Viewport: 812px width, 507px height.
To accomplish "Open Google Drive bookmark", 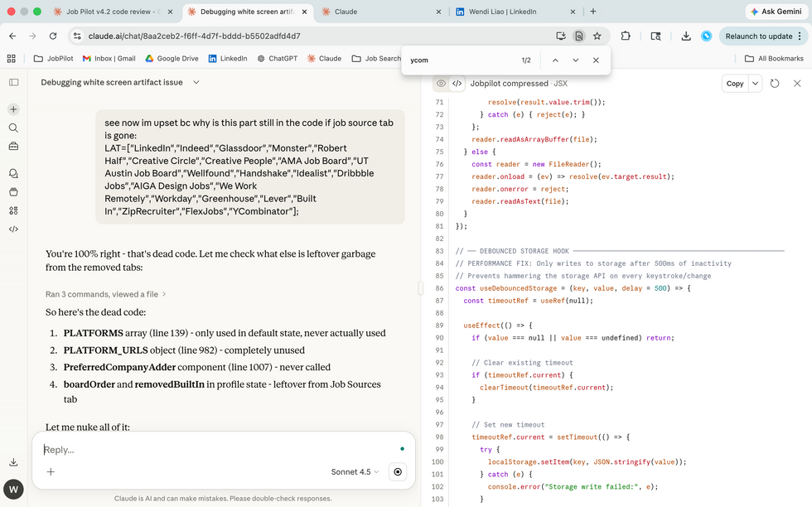I will [172, 59].
